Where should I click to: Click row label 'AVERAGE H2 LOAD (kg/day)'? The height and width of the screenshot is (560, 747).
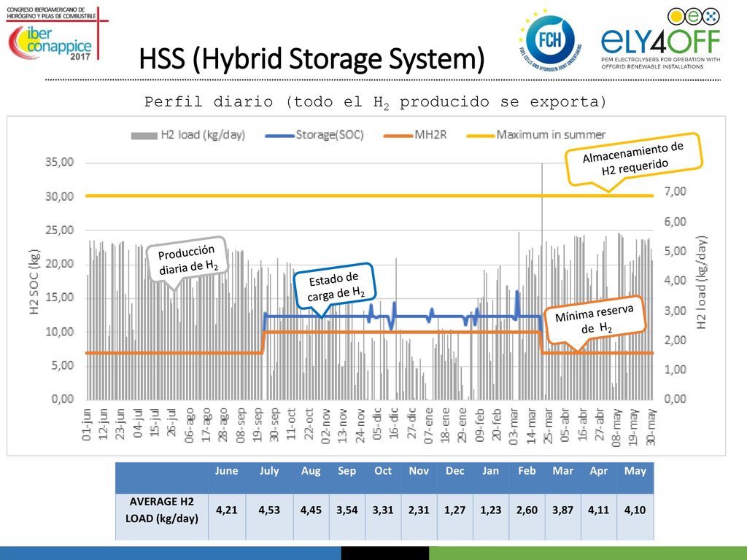click(161, 510)
